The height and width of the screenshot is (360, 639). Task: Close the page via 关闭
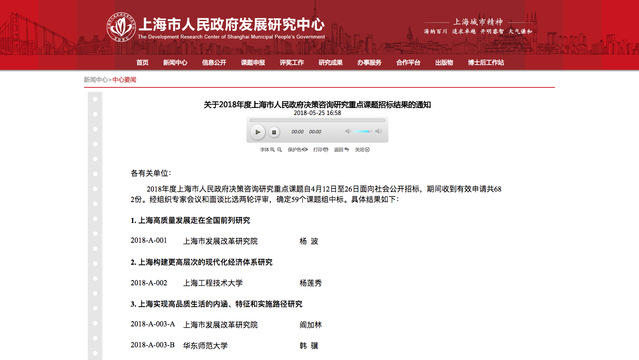click(x=362, y=150)
